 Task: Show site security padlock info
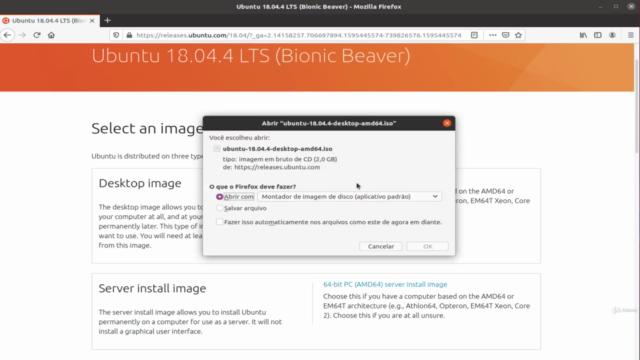pos(129,35)
